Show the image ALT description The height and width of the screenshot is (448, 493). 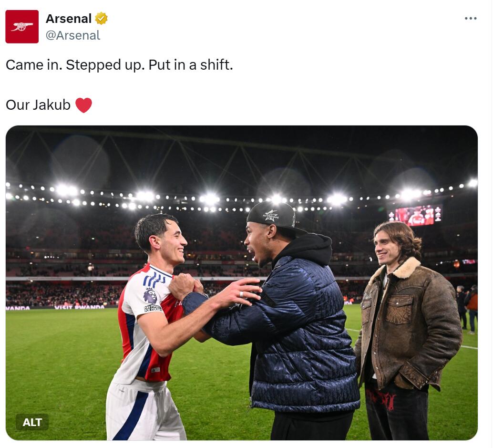click(x=32, y=422)
